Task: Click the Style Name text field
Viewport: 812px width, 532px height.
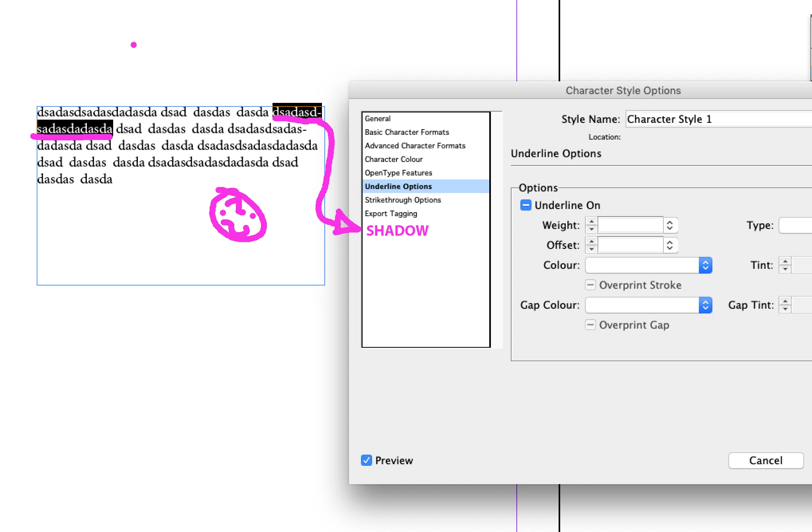Action: coord(717,119)
